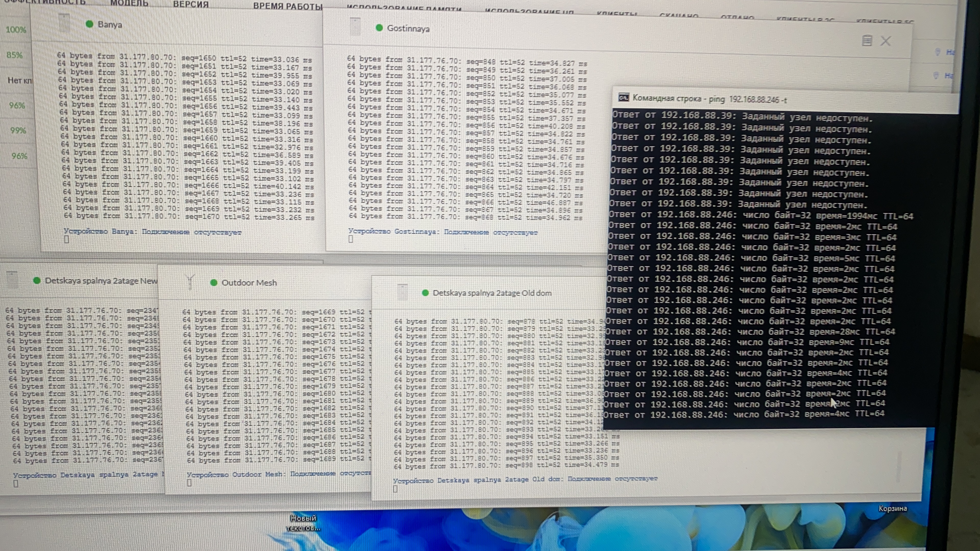Click the Detskaya spalnya 2atage New device icon
The height and width of the screenshot is (551, 980).
(12, 280)
